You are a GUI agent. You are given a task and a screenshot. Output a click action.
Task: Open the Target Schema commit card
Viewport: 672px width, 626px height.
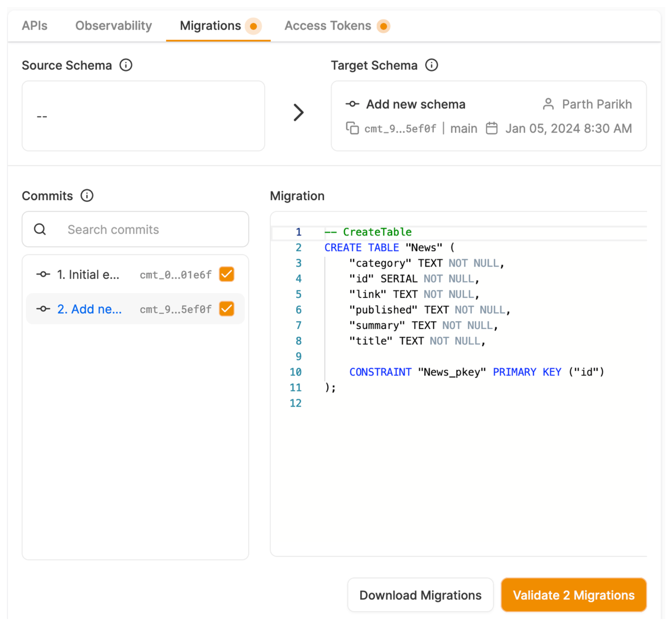coord(488,116)
